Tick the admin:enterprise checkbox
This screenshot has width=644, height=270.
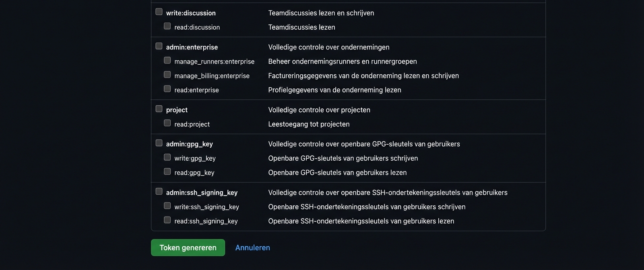click(x=159, y=46)
